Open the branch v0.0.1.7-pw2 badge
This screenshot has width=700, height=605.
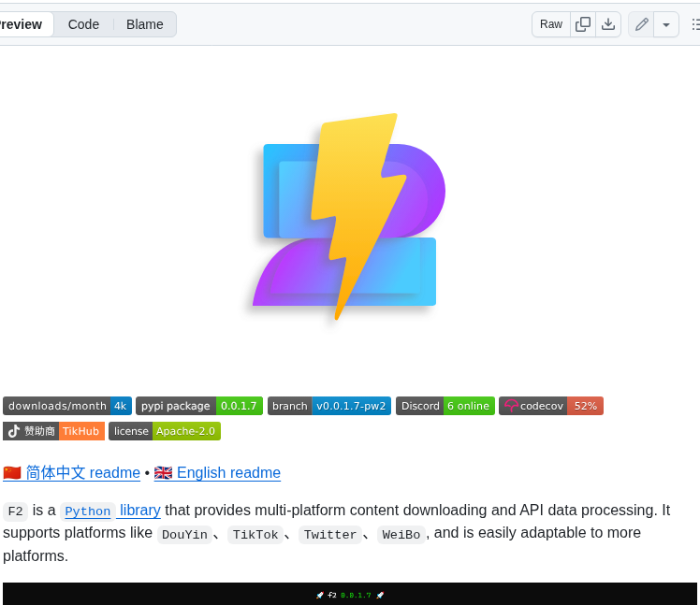click(x=329, y=406)
